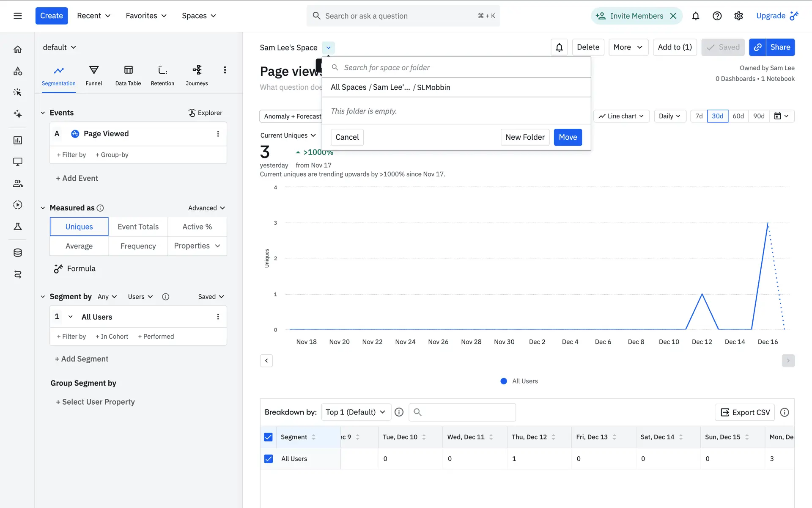Click the blue All Users legend dot
The width and height of the screenshot is (812, 508).
(x=504, y=381)
